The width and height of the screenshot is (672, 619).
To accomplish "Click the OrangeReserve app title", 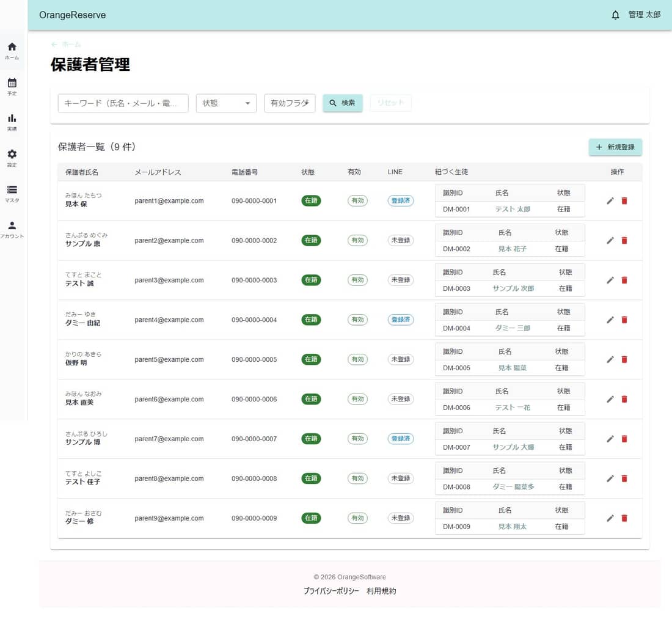I will pyautogui.click(x=73, y=15).
